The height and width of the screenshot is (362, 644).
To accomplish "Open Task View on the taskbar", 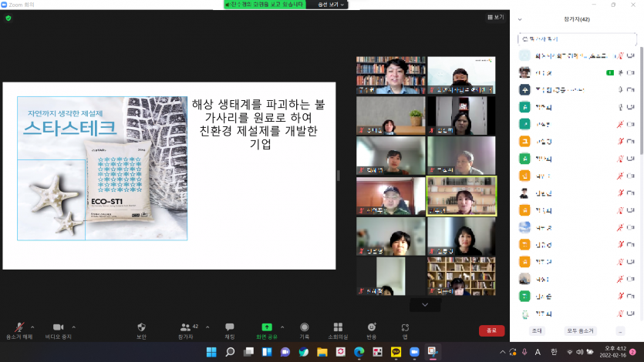I will click(248, 352).
